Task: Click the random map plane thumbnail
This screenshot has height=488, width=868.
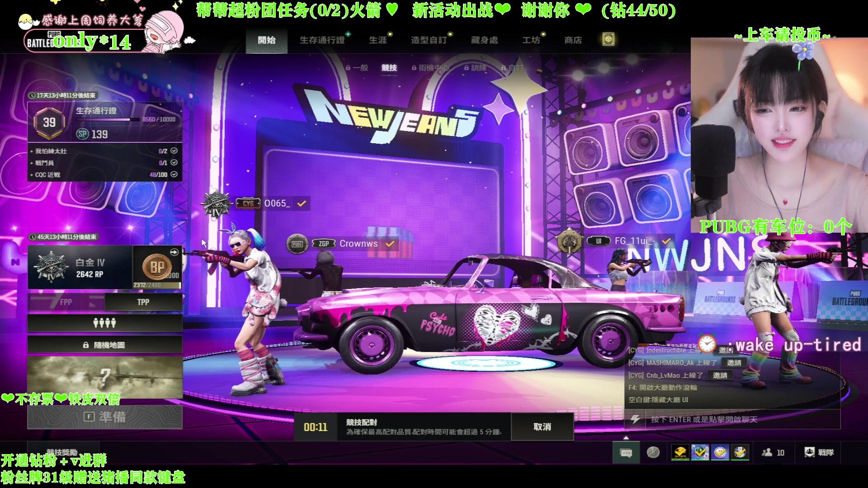Action: click(x=105, y=377)
